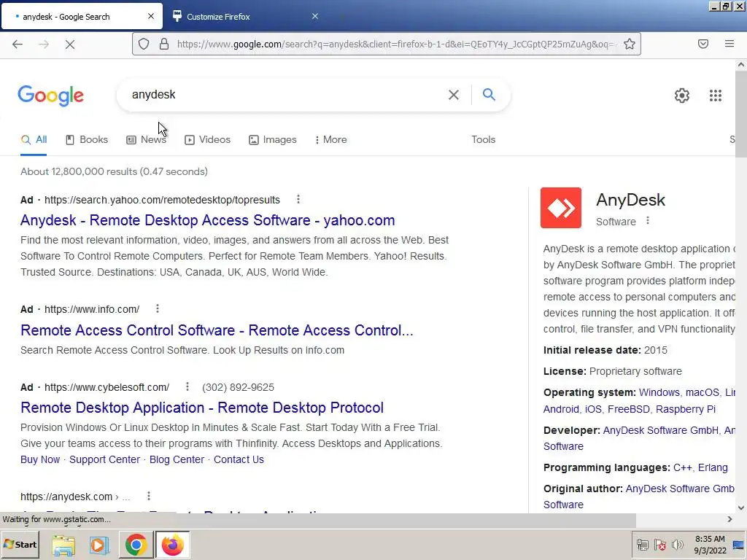Stop loading the page with the X button
747x560 pixels.
[70, 44]
